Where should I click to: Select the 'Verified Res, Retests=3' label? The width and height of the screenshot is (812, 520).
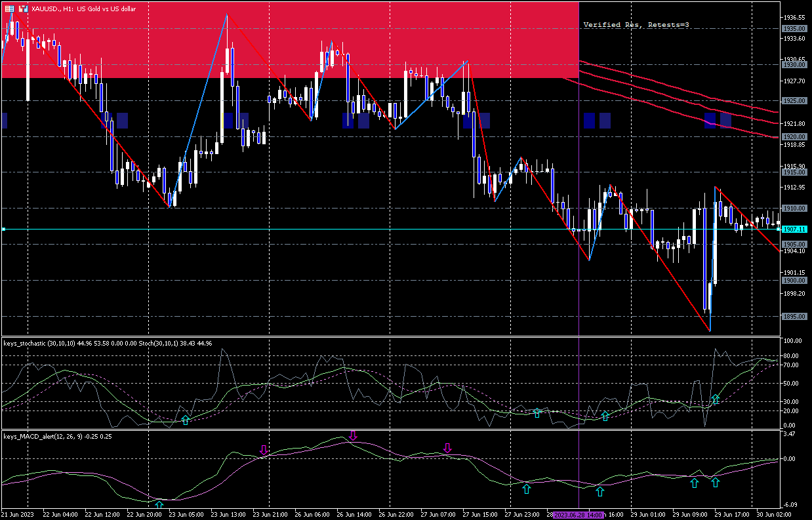click(636, 24)
